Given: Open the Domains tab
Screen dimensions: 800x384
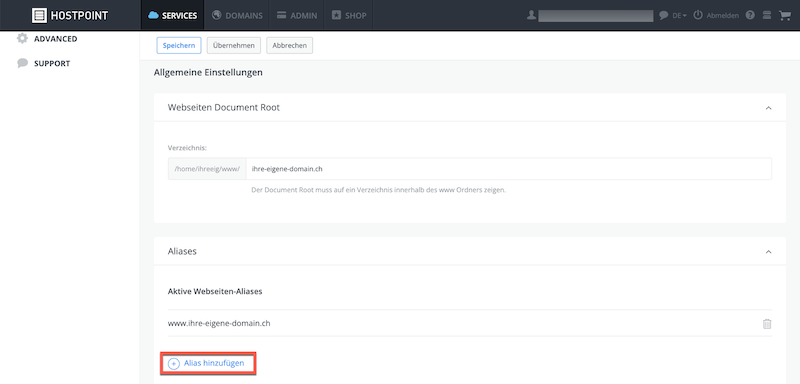Looking at the screenshot, I should pos(237,15).
